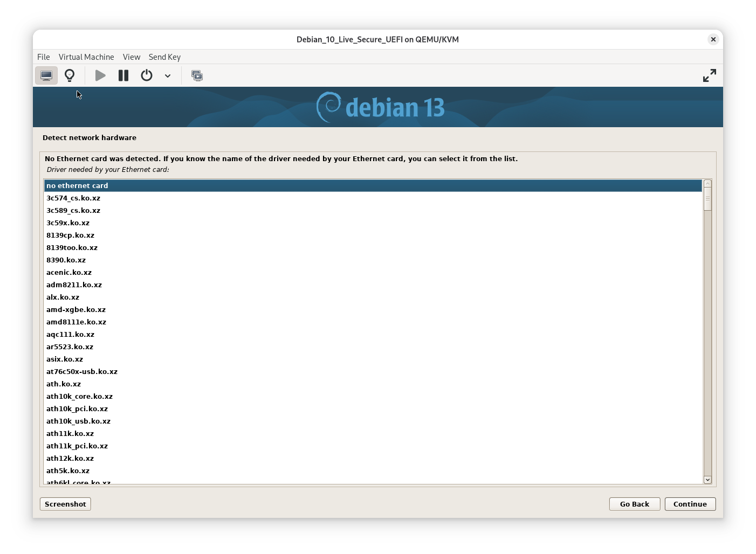
Task: Select ath10k_usb.ko.xz driver
Action: (373, 421)
